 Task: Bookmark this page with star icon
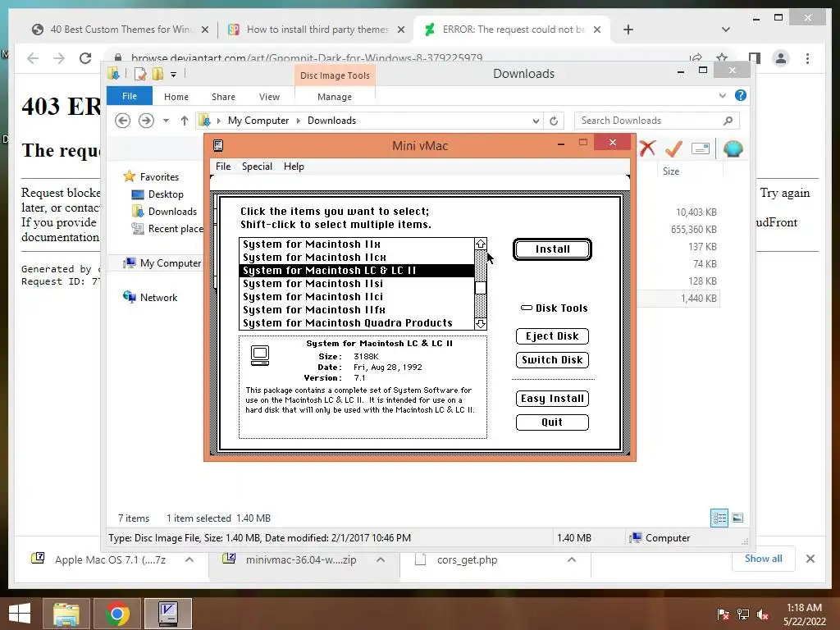[722, 58]
